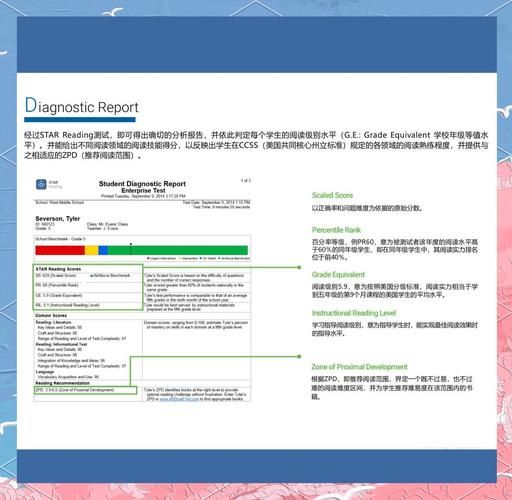The width and height of the screenshot is (512, 500).
Task: Click the PR (Percentile Rank) row
Action: (x=57, y=285)
